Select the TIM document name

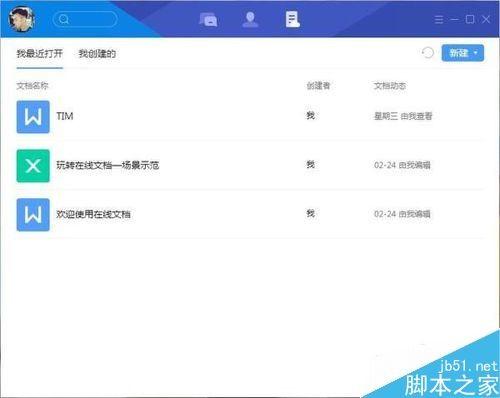[65, 116]
